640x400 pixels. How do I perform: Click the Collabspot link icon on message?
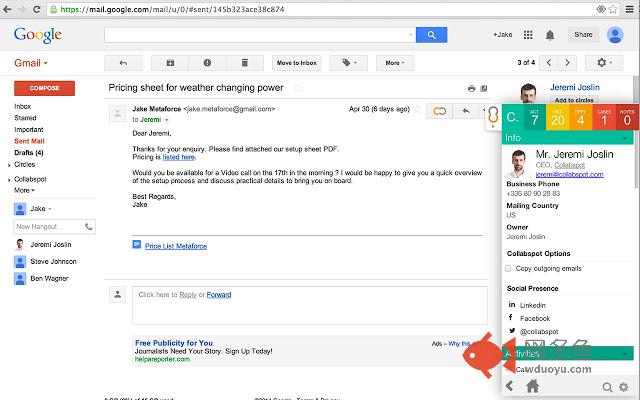click(x=440, y=111)
